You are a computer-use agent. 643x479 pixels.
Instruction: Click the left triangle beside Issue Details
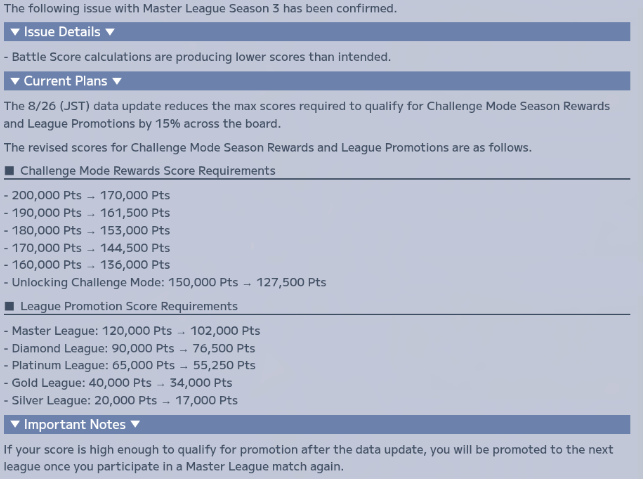pyautogui.click(x=15, y=32)
